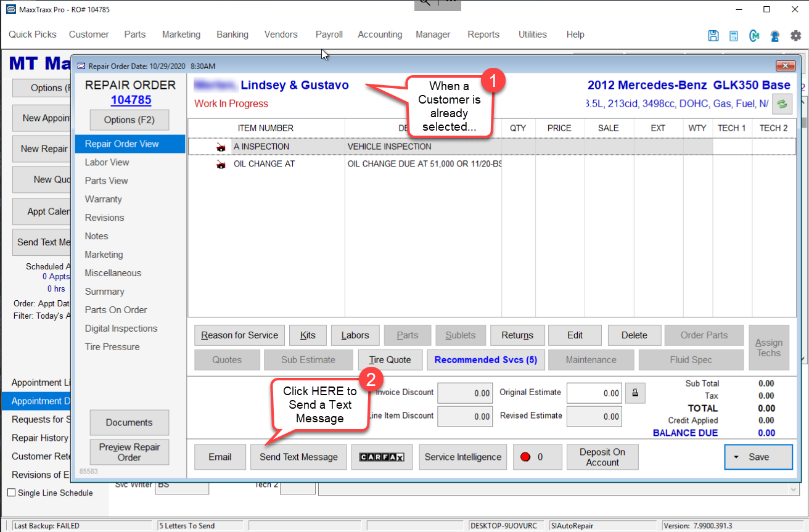The width and height of the screenshot is (809, 532).
Task: Open Tire Pressure in sidebar
Action: 112,347
